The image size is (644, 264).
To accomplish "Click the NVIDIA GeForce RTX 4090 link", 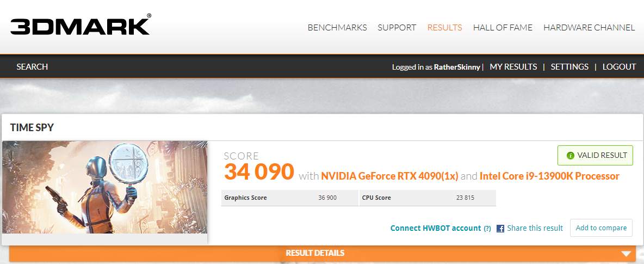I will 389,176.
